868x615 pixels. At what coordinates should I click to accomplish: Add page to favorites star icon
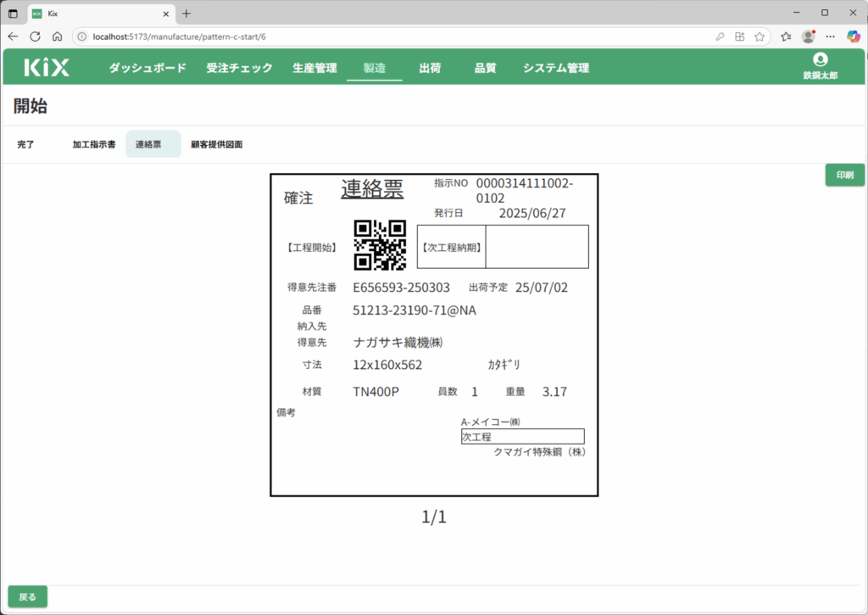pos(759,36)
